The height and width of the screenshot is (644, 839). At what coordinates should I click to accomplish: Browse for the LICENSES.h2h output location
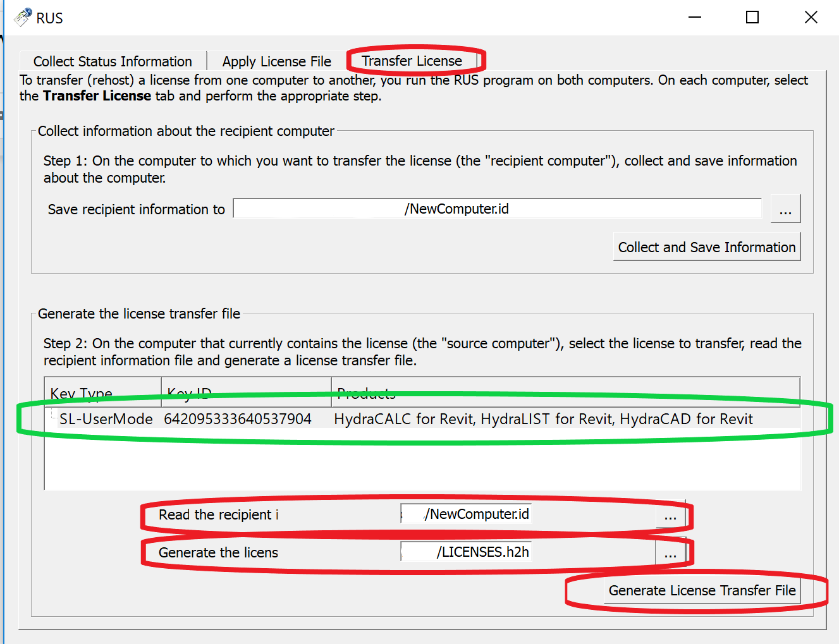[670, 554]
